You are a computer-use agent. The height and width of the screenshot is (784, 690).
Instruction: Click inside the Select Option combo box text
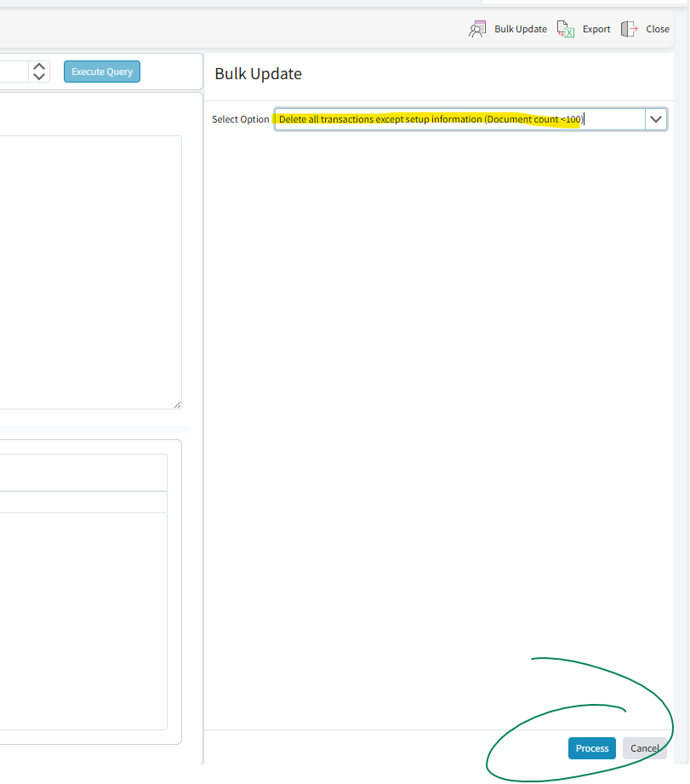click(459, 119)
